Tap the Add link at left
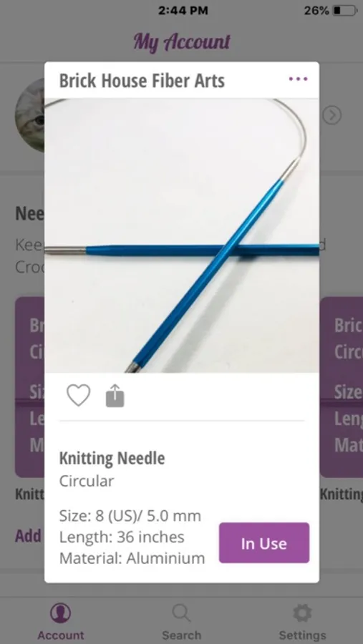This screenshot has width=363, height=644. tap(29, 536)
